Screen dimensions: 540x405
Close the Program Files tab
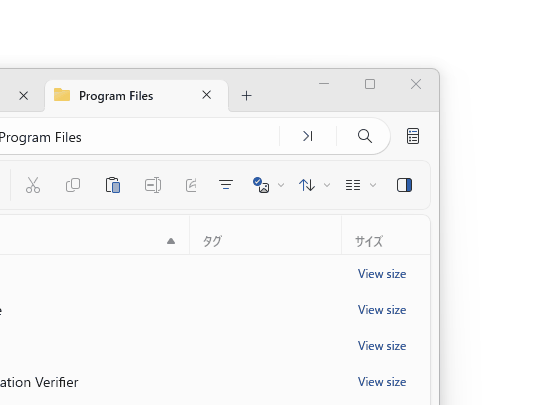(207, 95)
